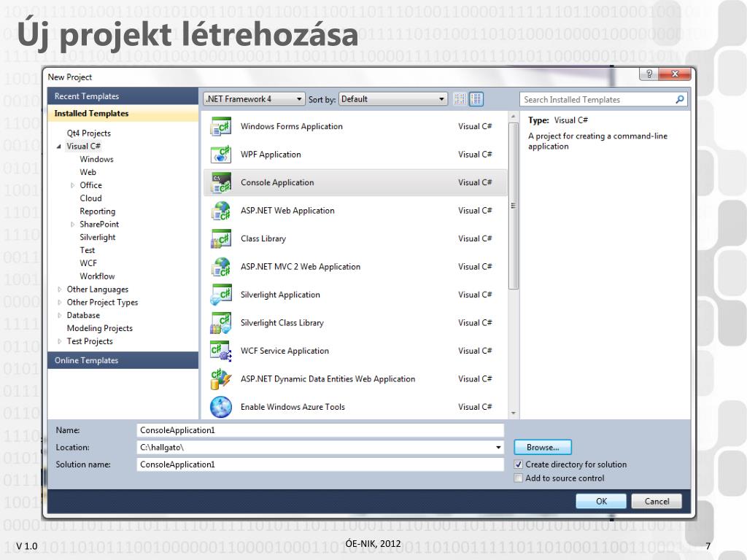Viewport: 747px width, 560px height.
Task: Click the Browse... button
Action: click(543, 448)
